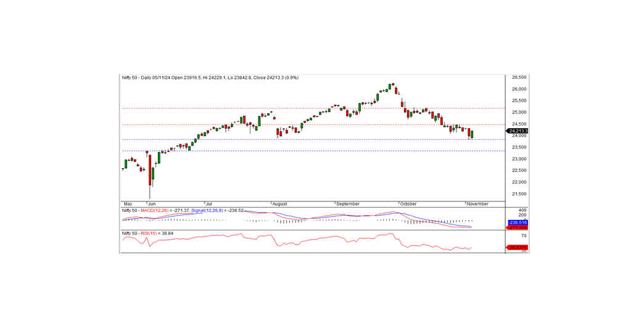644x324 pixels.
Task: Click the Jul label on time axis
Action: click(x=209, y=204)
